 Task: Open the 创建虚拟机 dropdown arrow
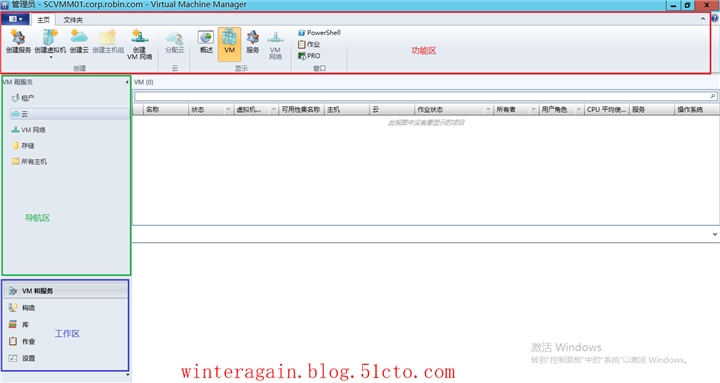(51, 58)
